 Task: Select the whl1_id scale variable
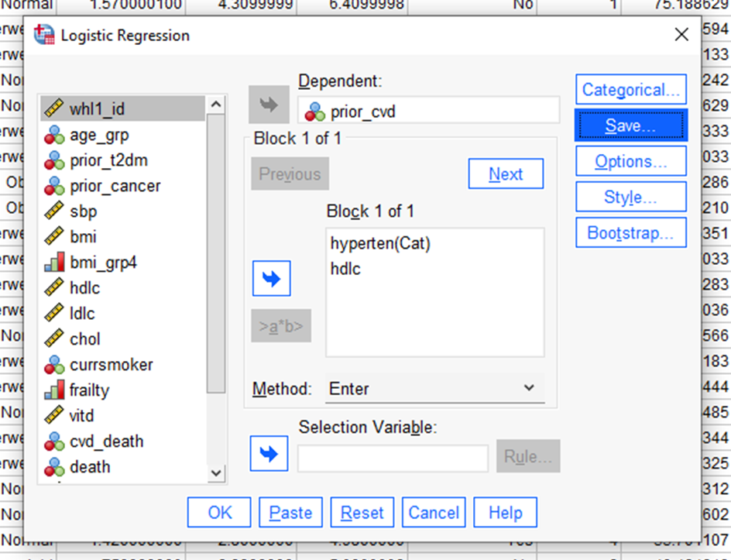(97, 109)
